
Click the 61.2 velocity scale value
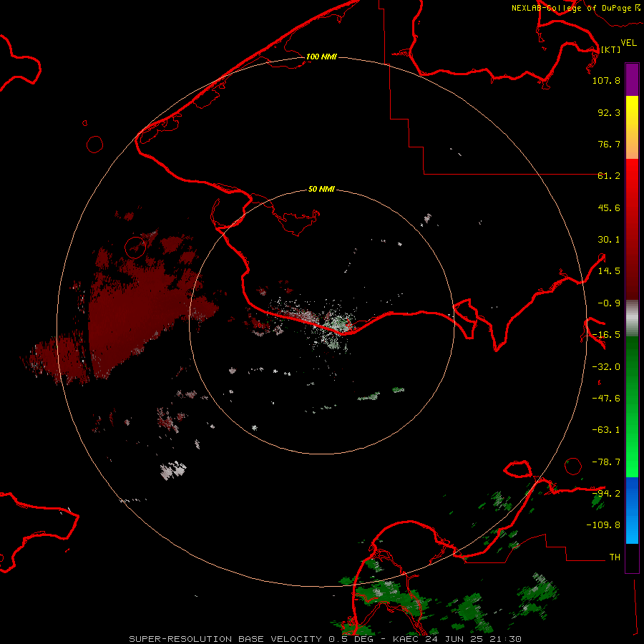click(x=609, y=176)
